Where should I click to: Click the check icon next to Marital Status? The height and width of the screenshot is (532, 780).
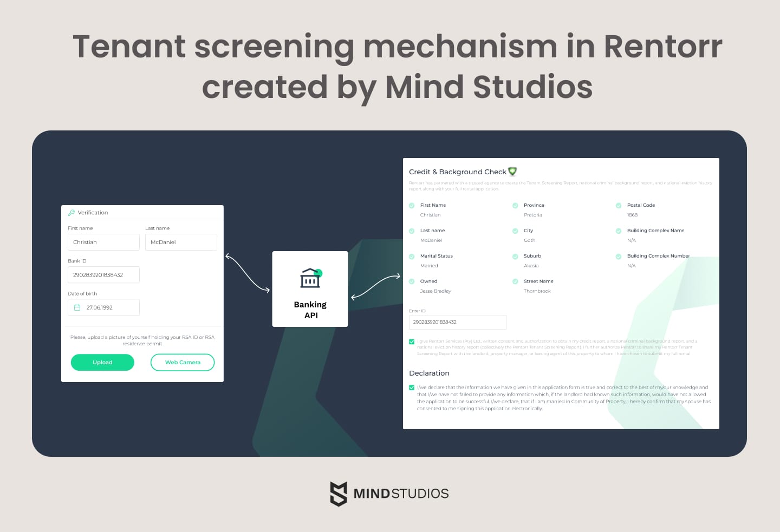pos(412,257)
